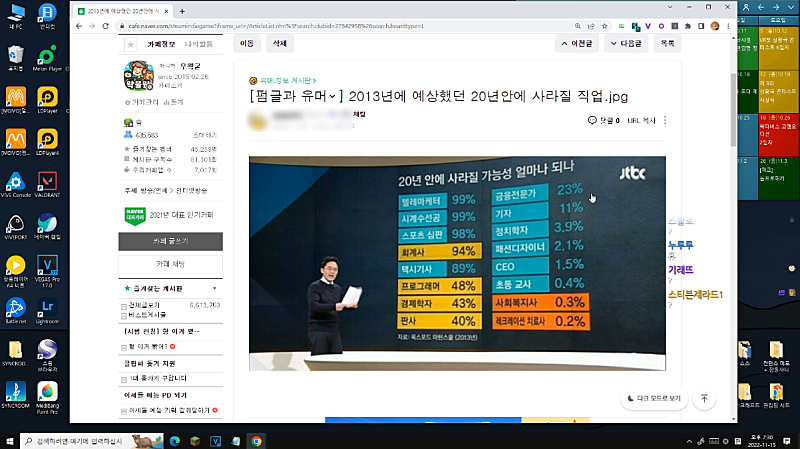Open the post list 목록
The width and height of the screenshot is (800, 449).
tap(667, 44)
